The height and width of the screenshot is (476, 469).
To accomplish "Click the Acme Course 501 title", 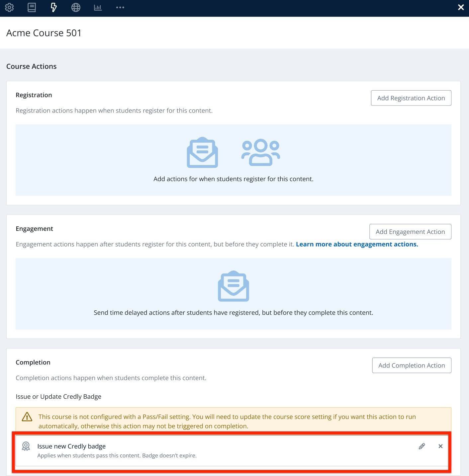I will click(x=44, y=33).
